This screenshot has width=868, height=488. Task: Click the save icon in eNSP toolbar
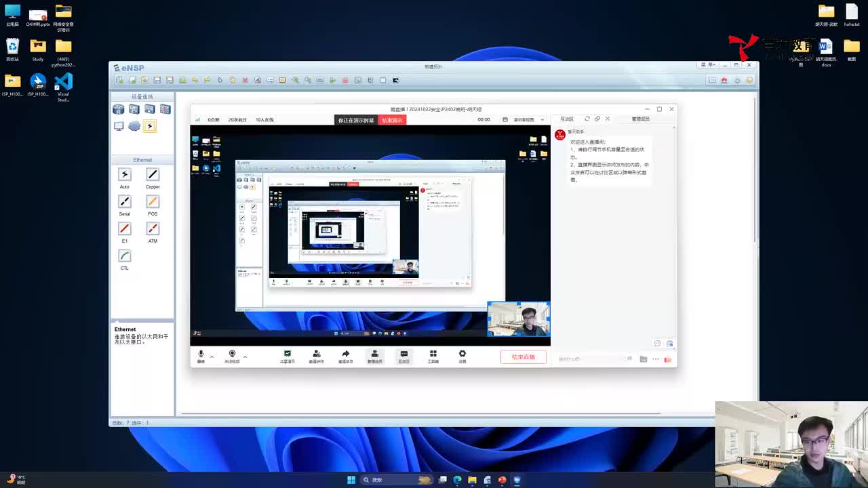pyautogui.click(x=157, y=80)
